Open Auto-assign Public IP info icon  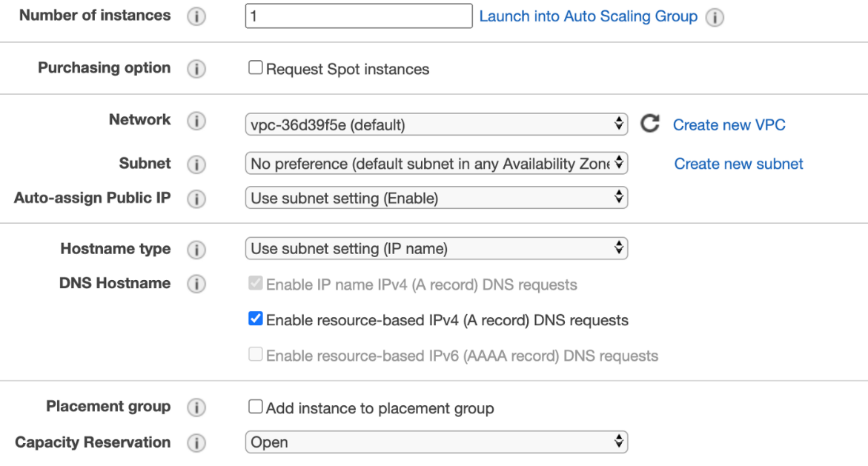196,199
